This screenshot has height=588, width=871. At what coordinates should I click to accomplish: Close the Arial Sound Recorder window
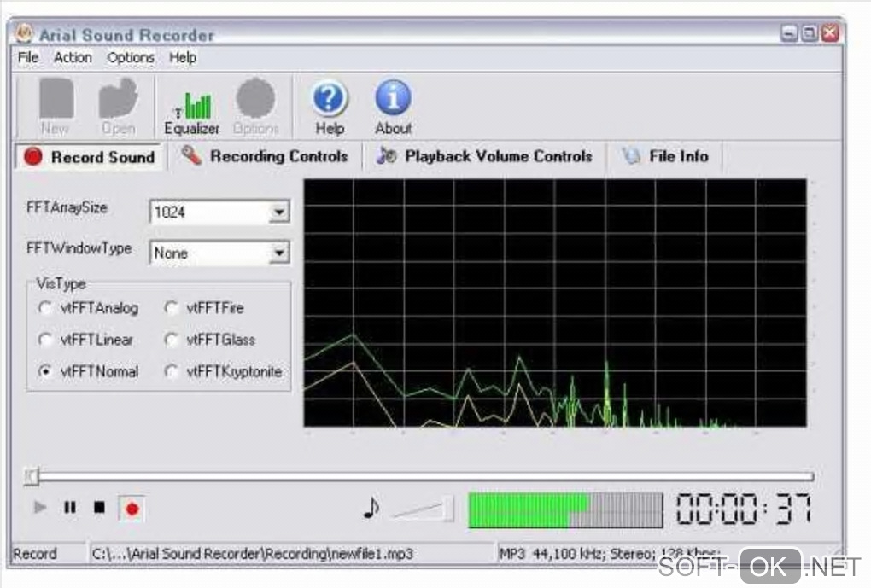[831, 33]
